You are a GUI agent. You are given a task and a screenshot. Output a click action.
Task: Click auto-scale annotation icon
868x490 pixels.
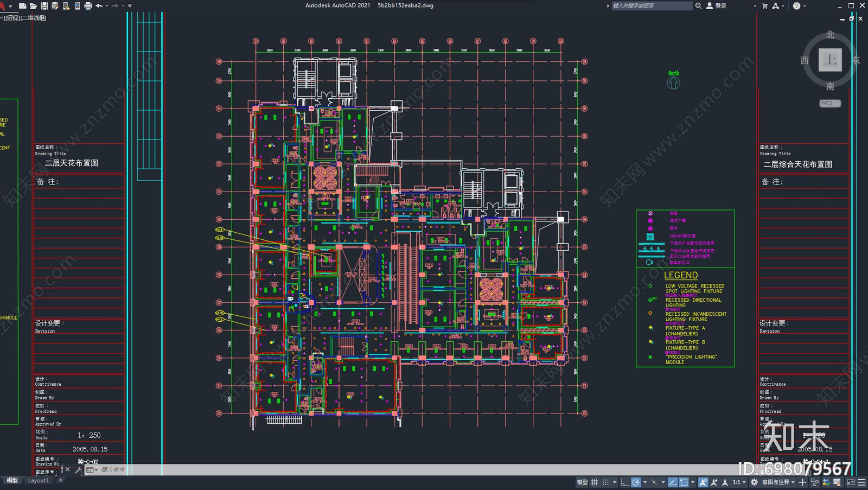pos(714,482)
